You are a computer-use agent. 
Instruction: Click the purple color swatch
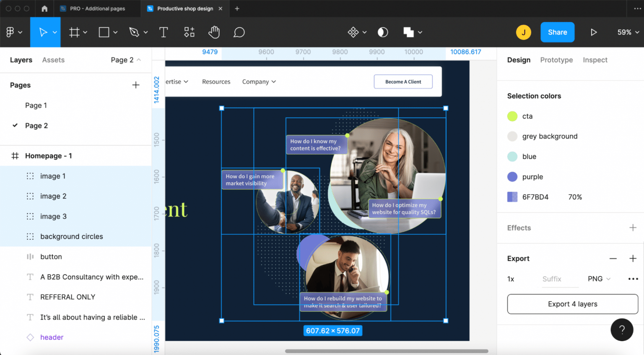point(512,177)
